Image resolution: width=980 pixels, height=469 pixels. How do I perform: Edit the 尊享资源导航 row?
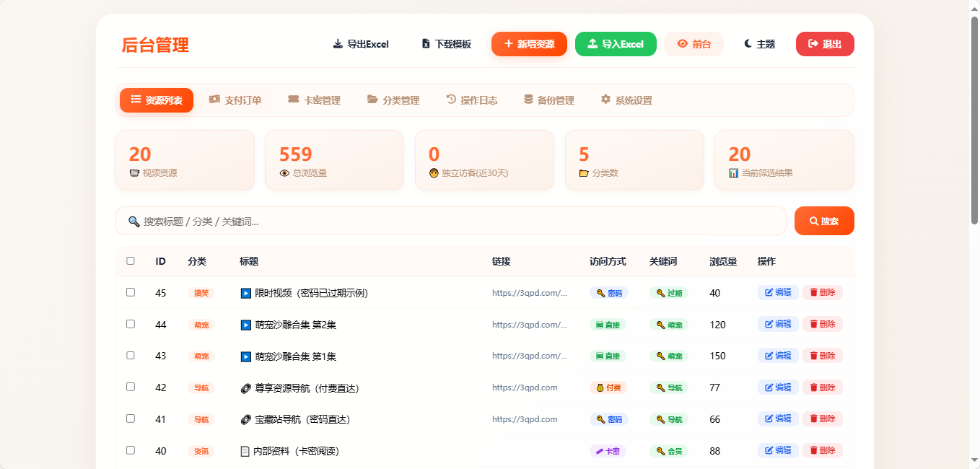pos(778,387)
